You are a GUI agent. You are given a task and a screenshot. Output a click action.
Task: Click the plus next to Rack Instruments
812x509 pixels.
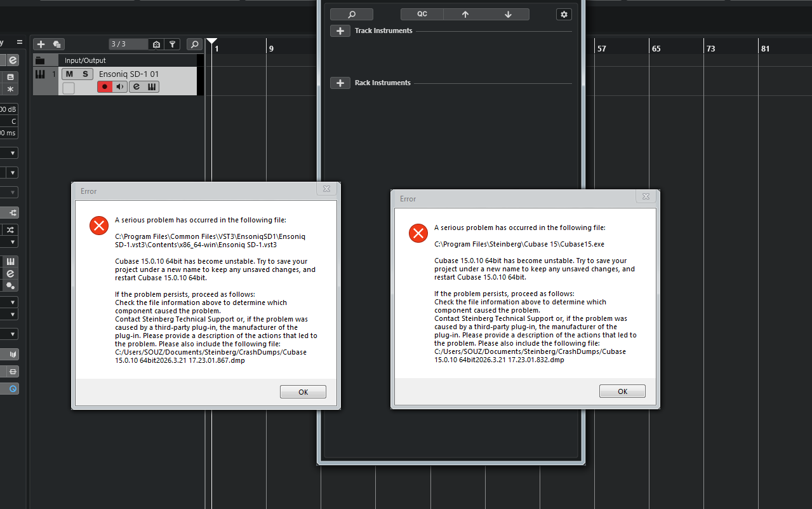click(x=340, y=83)
